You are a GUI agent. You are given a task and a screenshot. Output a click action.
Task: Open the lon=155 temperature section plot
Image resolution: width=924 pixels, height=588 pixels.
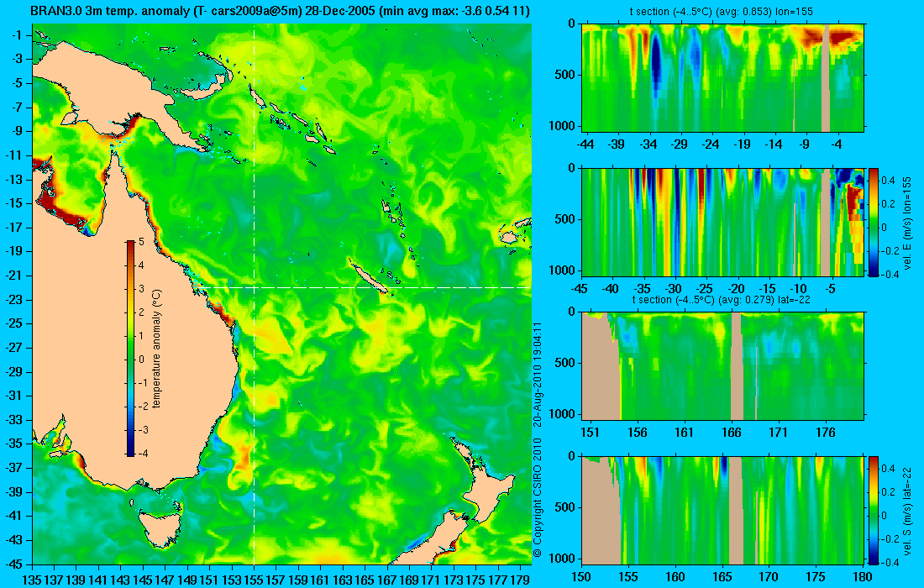pos(722,78)
